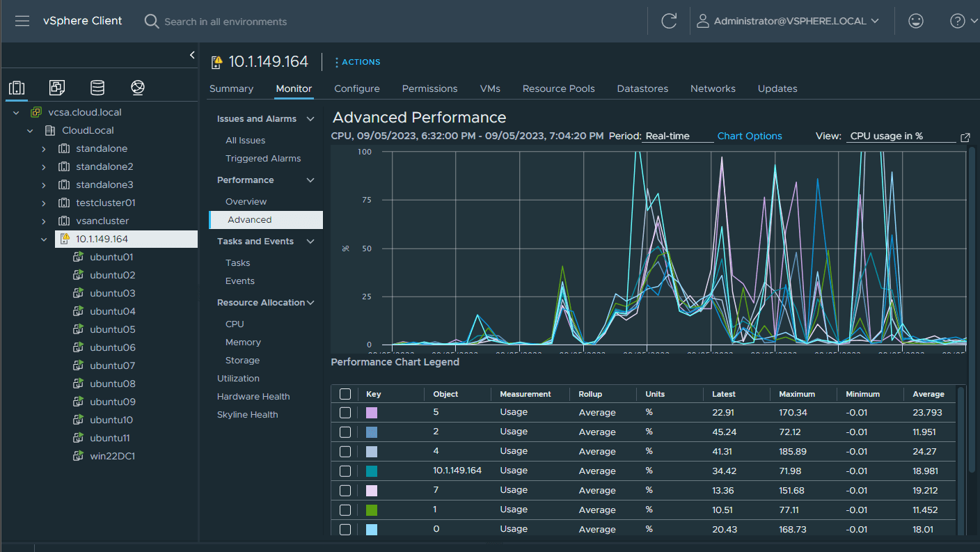Click the refresh icon in top bar
The image size is (980, 552).
click(x=669, y=21)
